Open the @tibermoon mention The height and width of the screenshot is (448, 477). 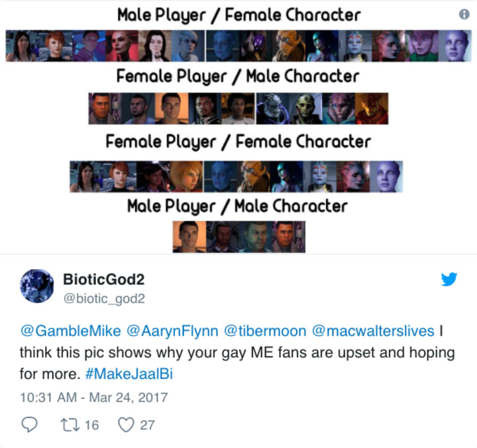click(265, 331)
